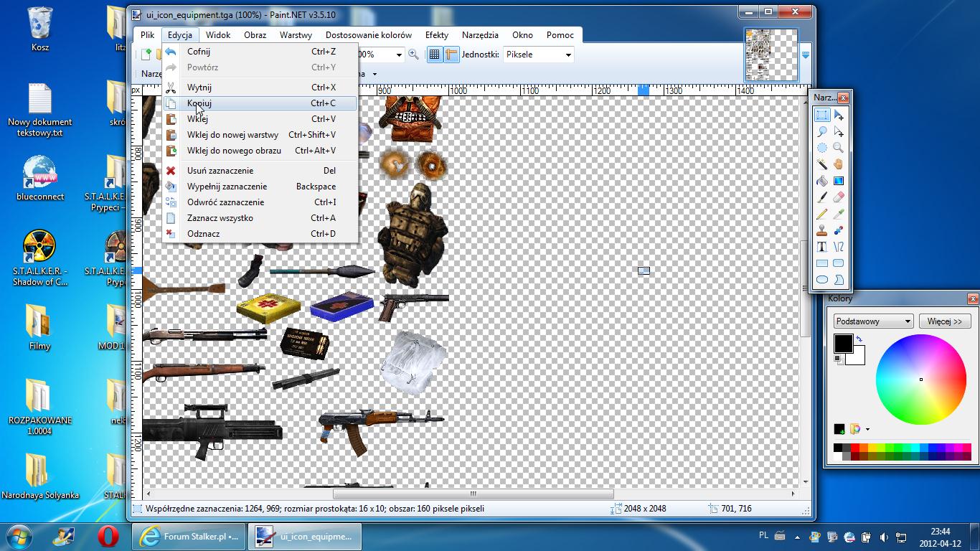
Task: Select the Pan hand tool
Action: tap(838, 165)
